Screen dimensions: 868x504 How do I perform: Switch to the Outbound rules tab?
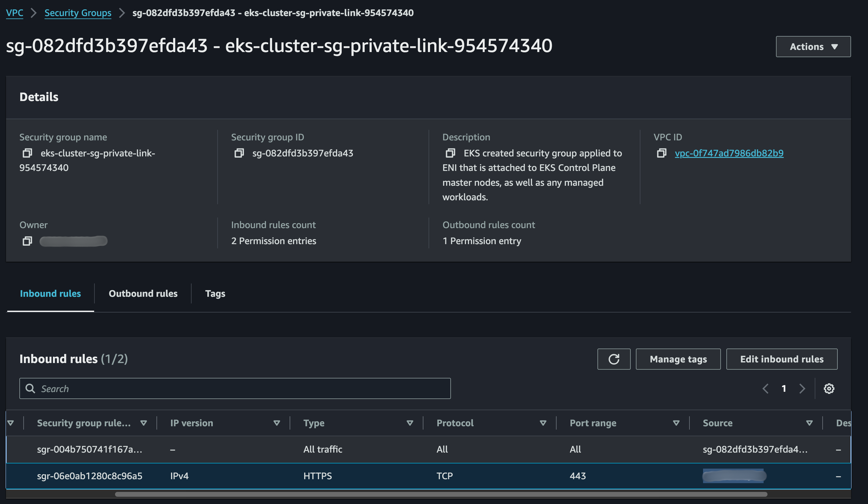tap(143, 293)
